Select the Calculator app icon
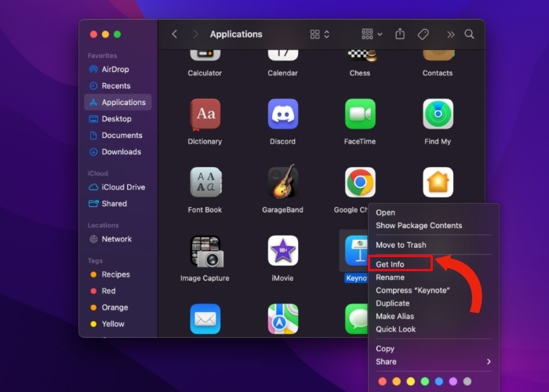 click(x=205, y=55)
